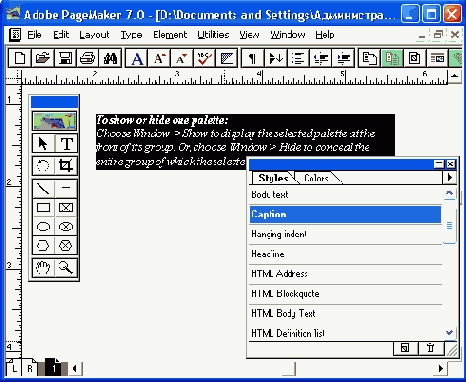Switch to the Colors tab
Screen dimensions: 466x382
click(x=316, y=178)
